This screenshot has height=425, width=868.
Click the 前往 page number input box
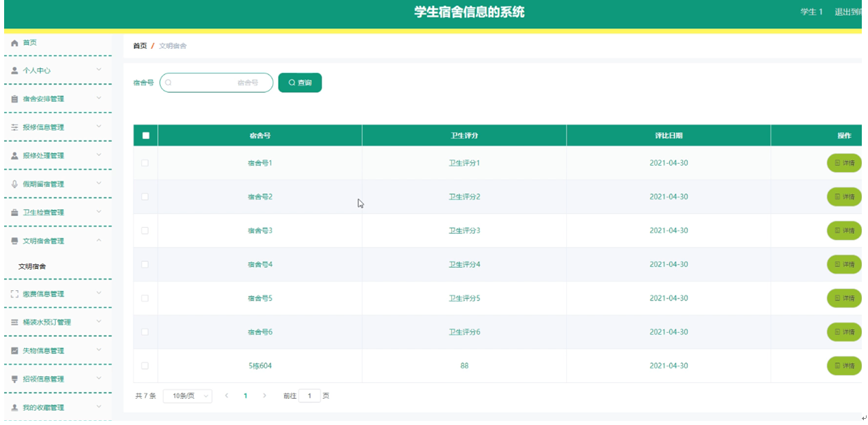tap(310, 396)
